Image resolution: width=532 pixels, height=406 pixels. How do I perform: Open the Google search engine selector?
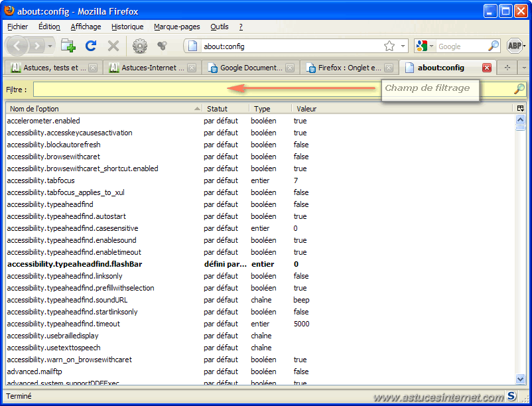click(x=425, y=46)
